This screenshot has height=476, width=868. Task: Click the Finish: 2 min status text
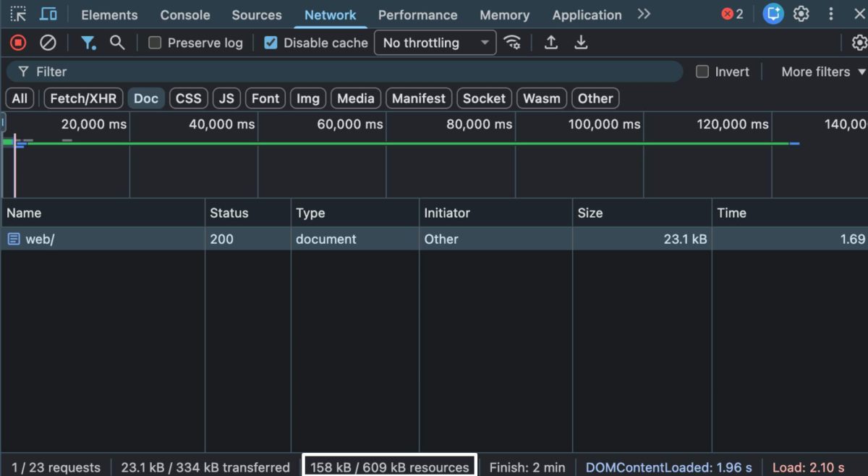pos(527,467)
